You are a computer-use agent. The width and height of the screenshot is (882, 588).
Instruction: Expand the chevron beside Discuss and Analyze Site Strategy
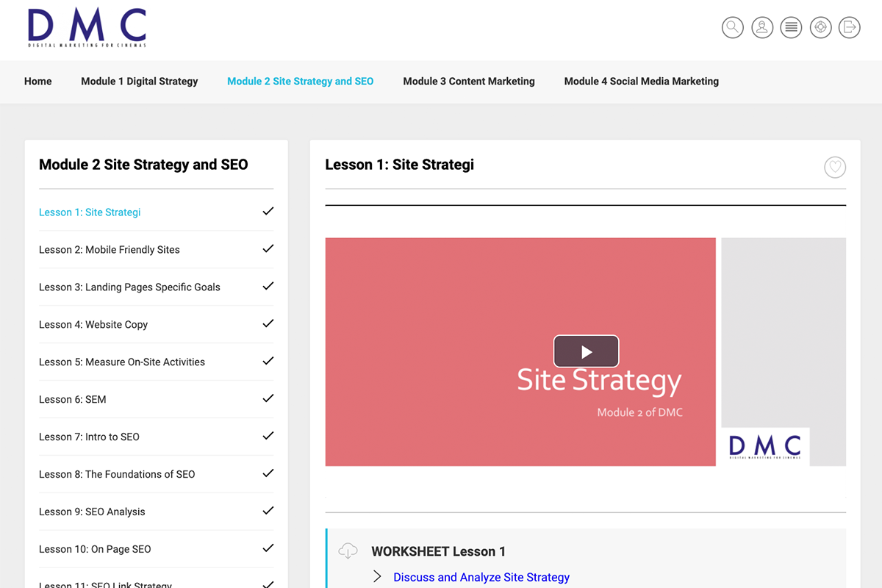pos(377,577)
